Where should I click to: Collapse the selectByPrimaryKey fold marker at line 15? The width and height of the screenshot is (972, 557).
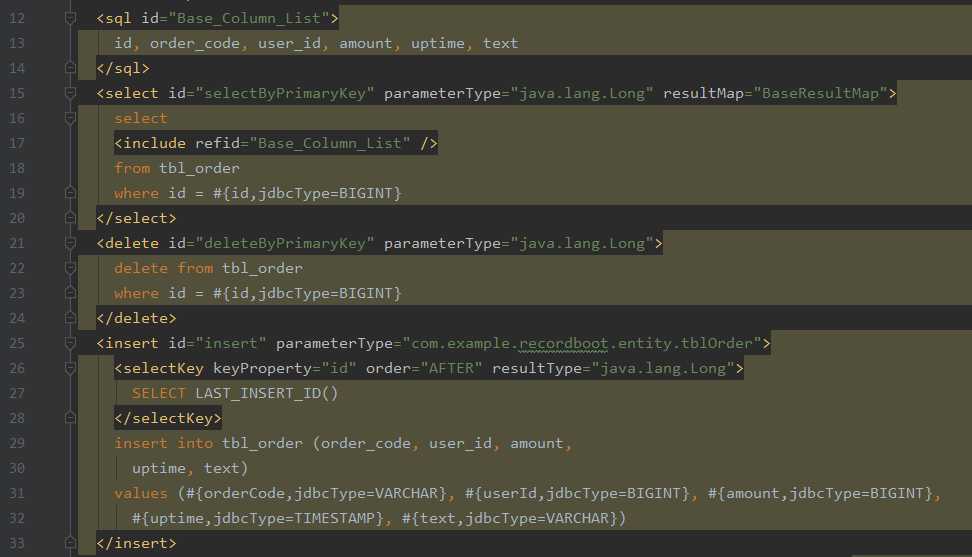tap(70, 94)
